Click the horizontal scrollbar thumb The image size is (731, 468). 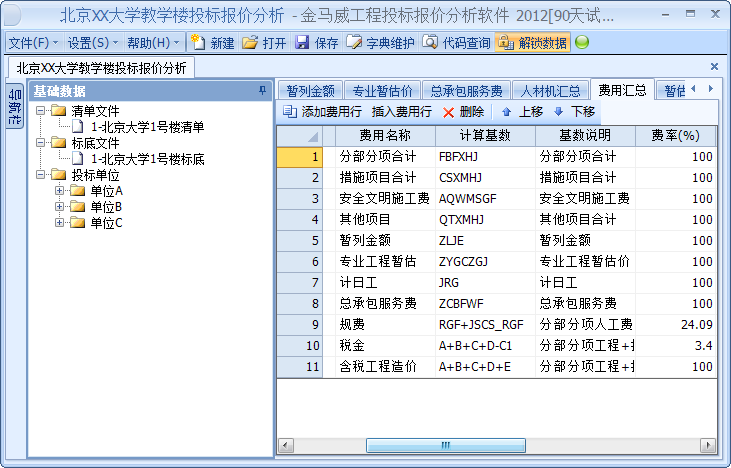tap(445, 446)
